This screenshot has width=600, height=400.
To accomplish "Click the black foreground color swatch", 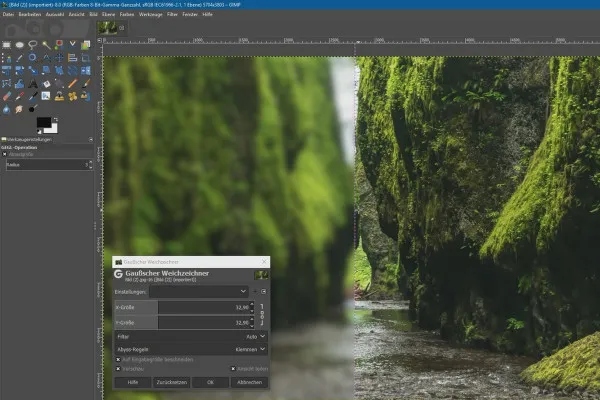I will (x=43, y=122).
